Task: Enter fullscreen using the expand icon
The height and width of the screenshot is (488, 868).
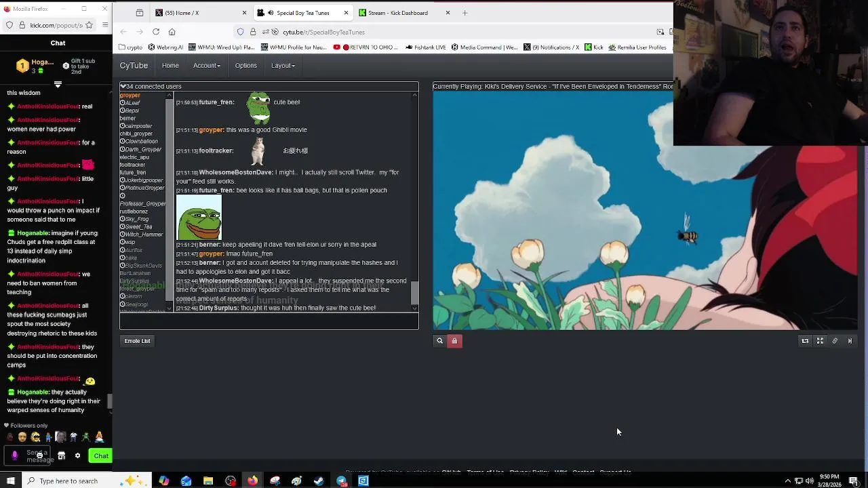Action: click(x=820, y=341)
